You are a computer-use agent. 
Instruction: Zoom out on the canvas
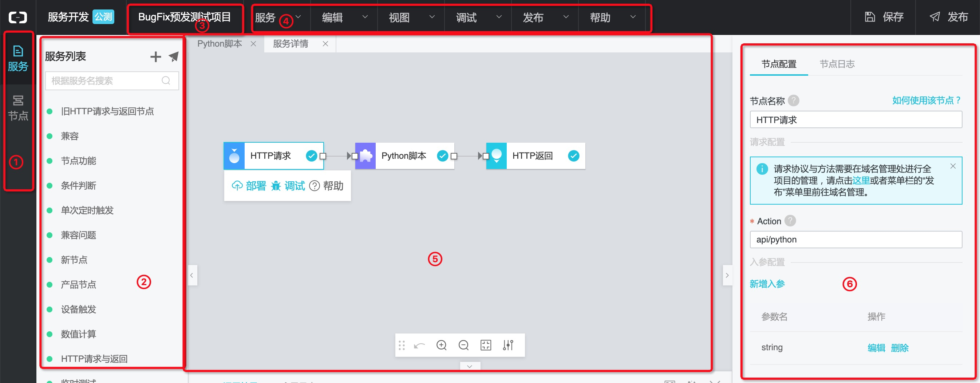tap(463, 346)
